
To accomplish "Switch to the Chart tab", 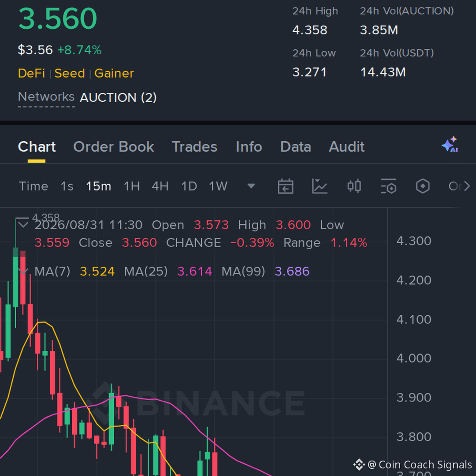I will [x=37, y=147].
